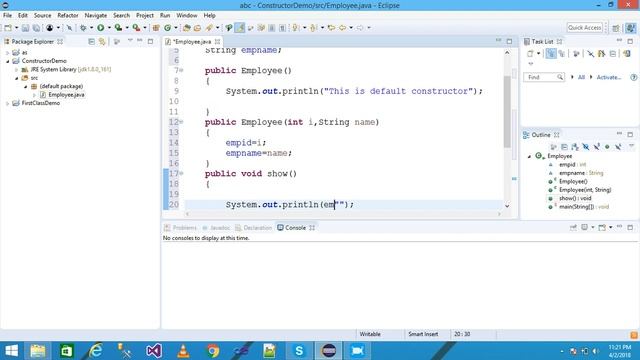Open the File menu
The height and width of the screenshot is (360, 640).
7,15
